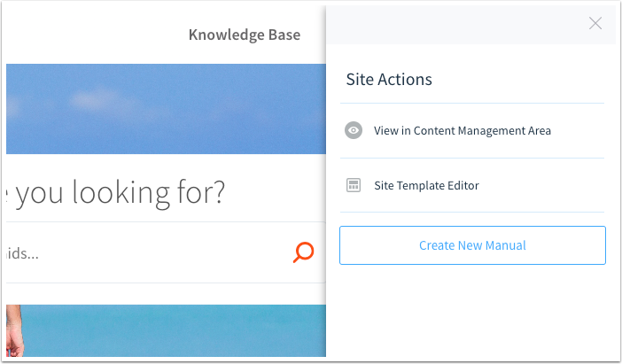
Task: Close the Site Actions panel
Action: tap(595, 24)
